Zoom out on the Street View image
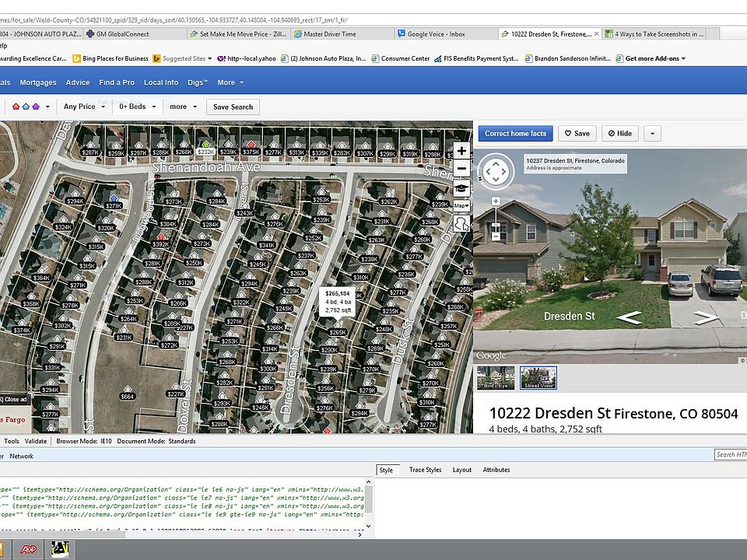The image size is (747, 560). (496, 236)
